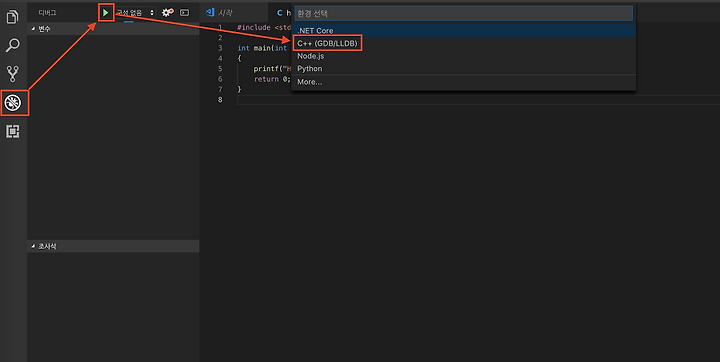Image resolution: width=720 pixels, height=362 pixels.
Task: Open the Search view in activity bar
Action: point(12,45)
